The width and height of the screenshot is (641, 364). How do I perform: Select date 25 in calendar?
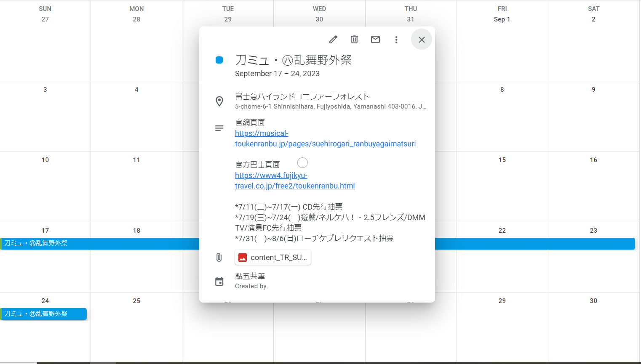[136, 301]
